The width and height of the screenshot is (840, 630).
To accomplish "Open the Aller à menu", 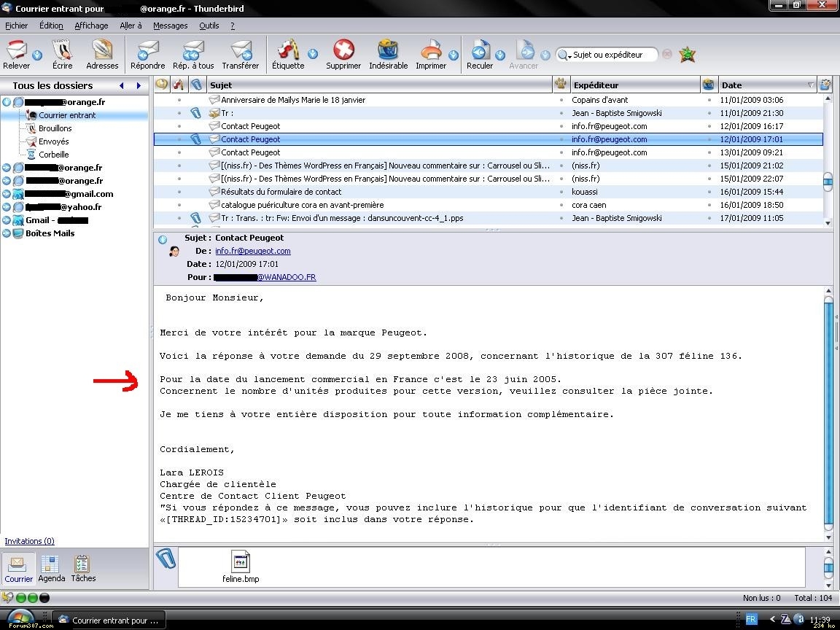I will 131,26.
